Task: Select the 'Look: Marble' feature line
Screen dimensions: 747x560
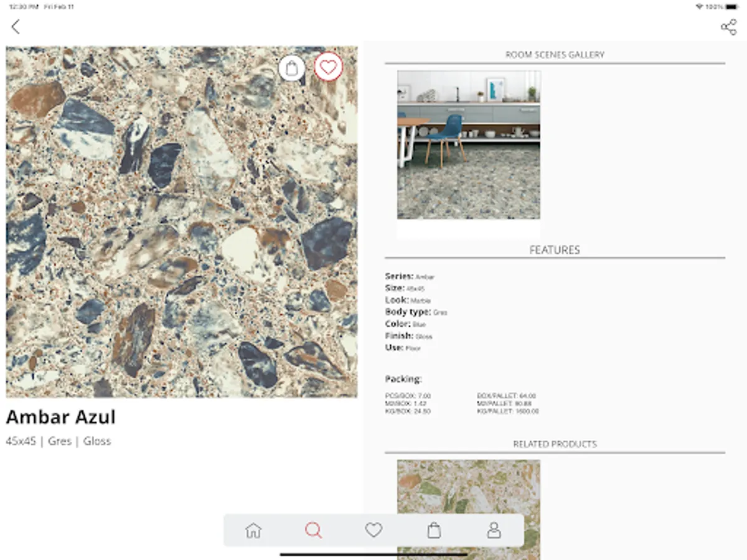Action: point(408,300)
